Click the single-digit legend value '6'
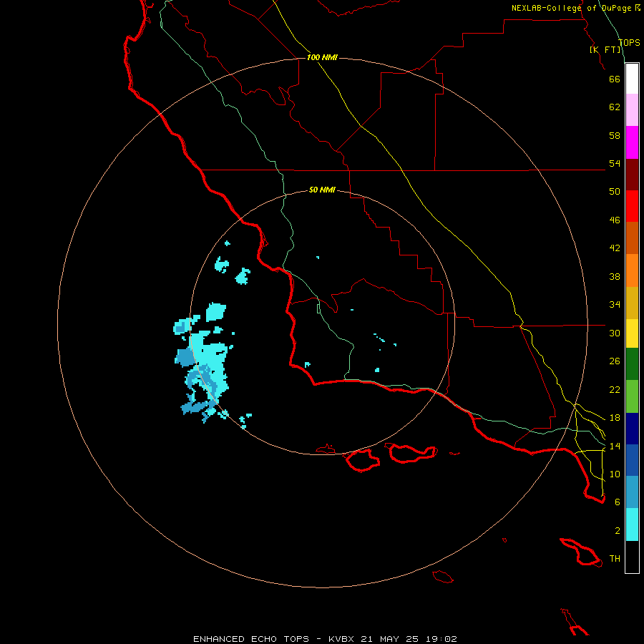The width and height of the screenshot is (644, 644). (x=618, y=502)
